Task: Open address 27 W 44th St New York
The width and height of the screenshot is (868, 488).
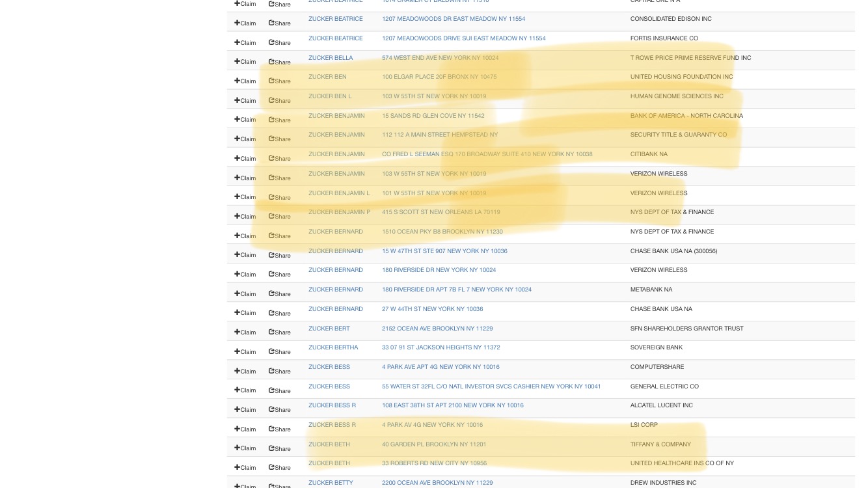Action: pos(433,309)
